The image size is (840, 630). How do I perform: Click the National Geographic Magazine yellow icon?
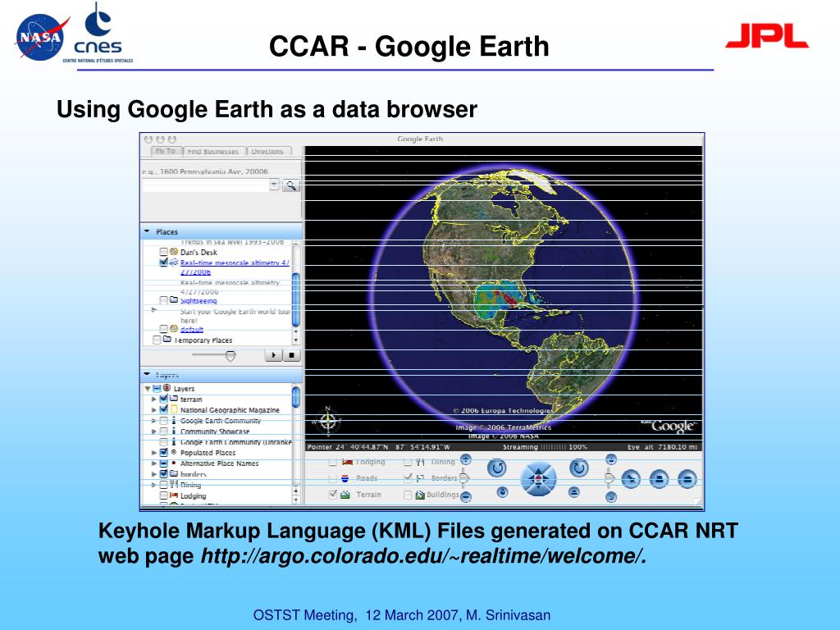pos(174,409)
